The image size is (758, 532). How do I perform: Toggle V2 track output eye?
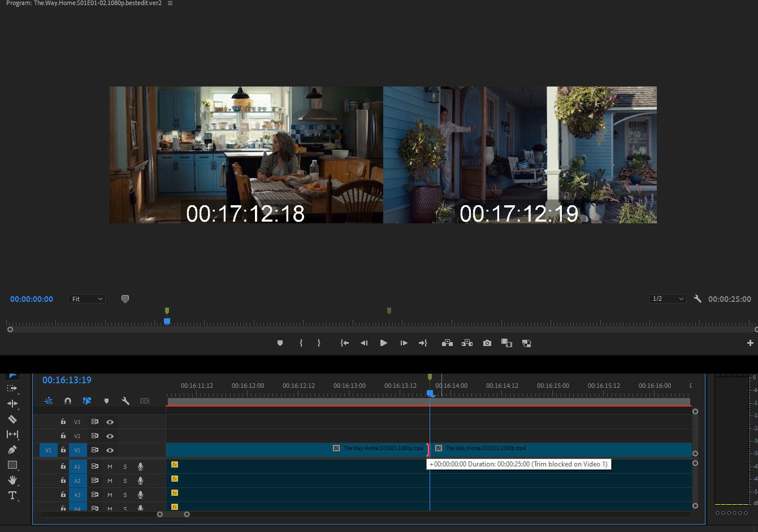[x=110, y=436]
